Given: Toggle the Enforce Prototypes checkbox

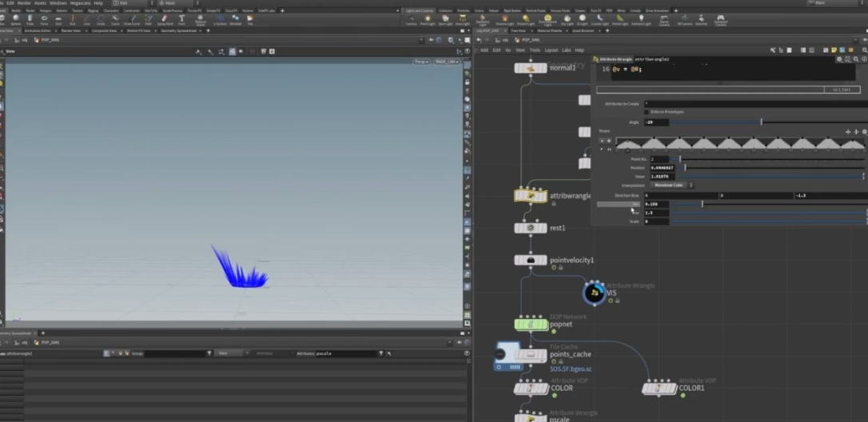Looking at the screenshot, I should [x=646, y=112].
